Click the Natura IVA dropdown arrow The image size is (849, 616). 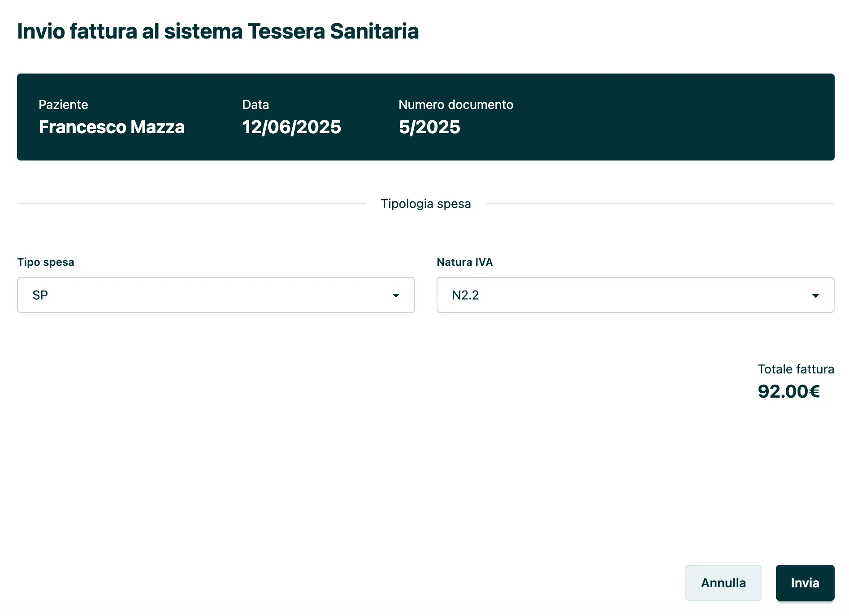pyautogui.click(x=816, y=295)
